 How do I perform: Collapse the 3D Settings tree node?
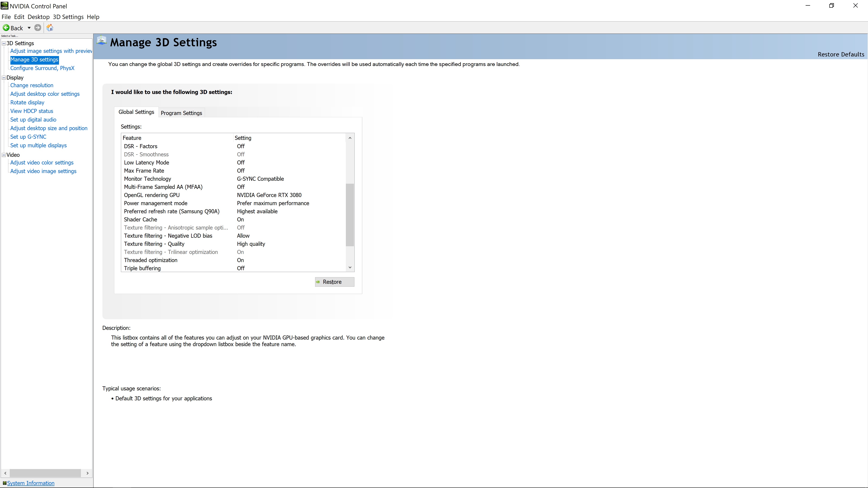tap(4, 43)
